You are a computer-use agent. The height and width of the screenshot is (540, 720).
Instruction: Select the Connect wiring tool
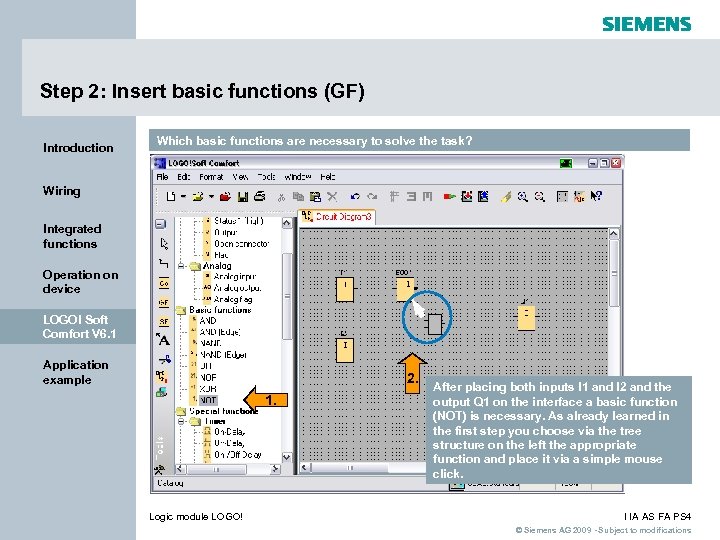[163, 263]
